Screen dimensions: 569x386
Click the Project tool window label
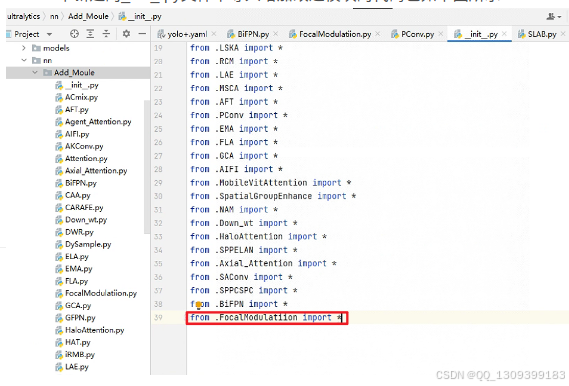point(26,34)
